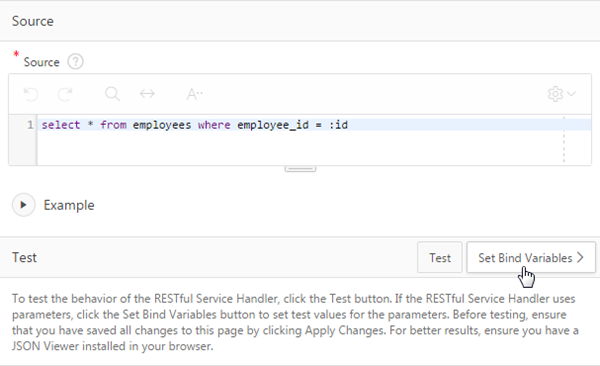Open Find using the magnifier icon

112,94
